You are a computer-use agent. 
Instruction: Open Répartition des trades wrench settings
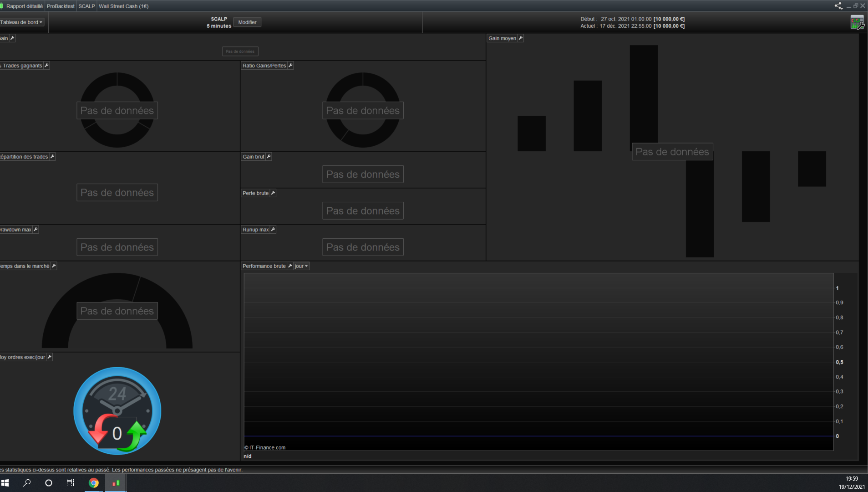tap(52, 157)
